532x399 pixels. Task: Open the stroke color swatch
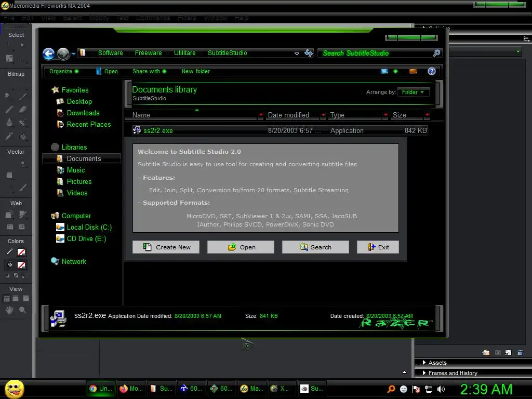[21, 252]
